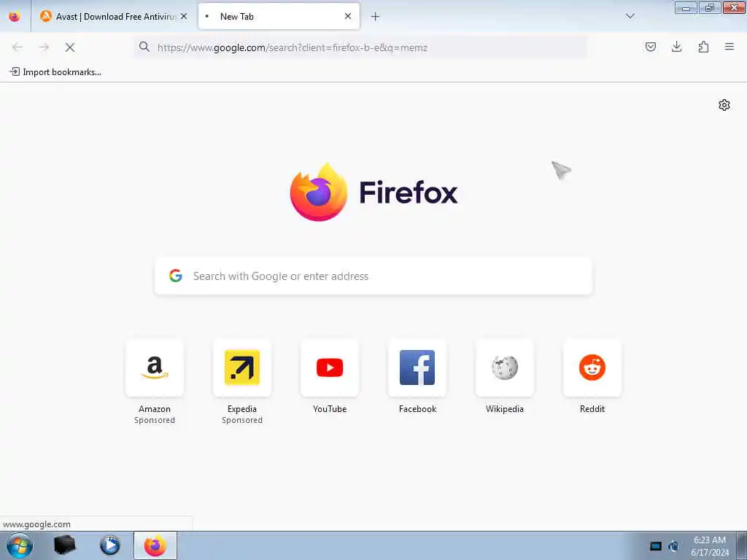Viewport: 747px width, 560px height.
Task: Click the Reddit label text
Action: coord(592,408)
